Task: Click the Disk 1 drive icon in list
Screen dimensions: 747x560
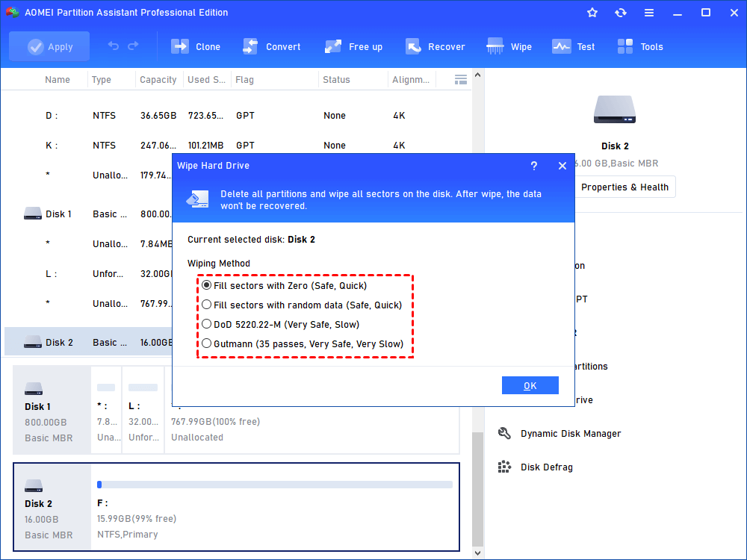Action: (32, 214)
